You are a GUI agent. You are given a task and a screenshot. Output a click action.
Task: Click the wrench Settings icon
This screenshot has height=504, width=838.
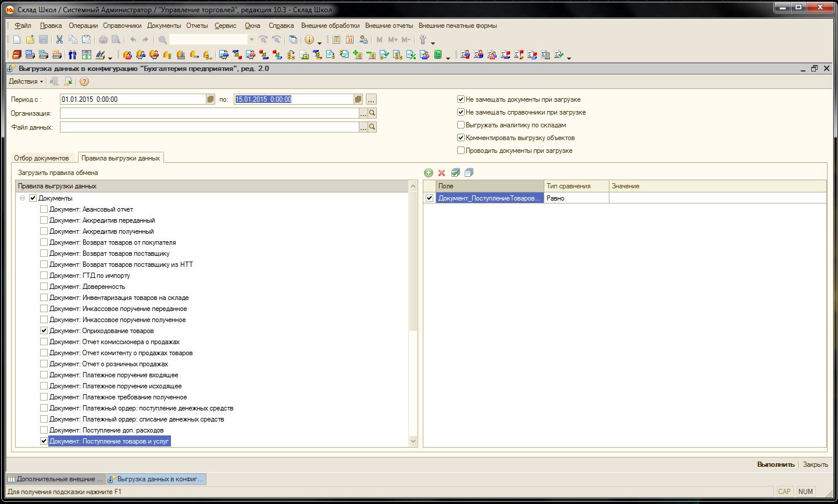[x=423, y=40]
